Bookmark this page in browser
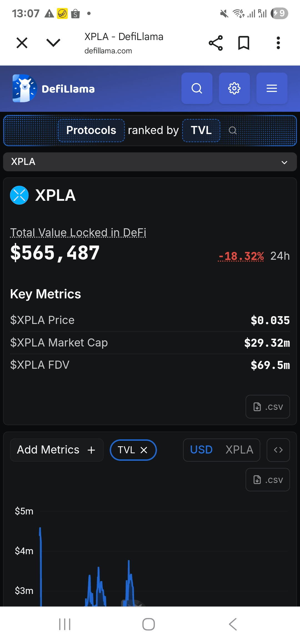300x644 pixels. (x=244, y=43)
